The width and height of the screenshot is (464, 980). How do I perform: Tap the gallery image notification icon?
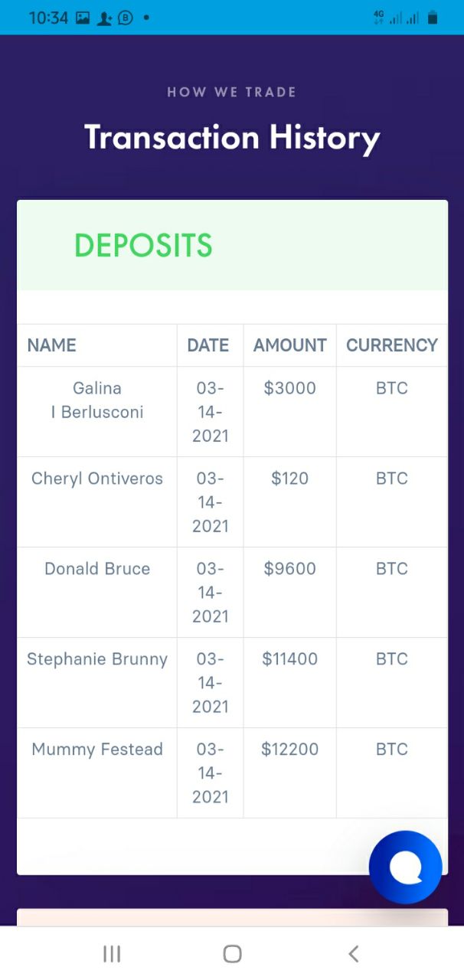click(83, 17)
